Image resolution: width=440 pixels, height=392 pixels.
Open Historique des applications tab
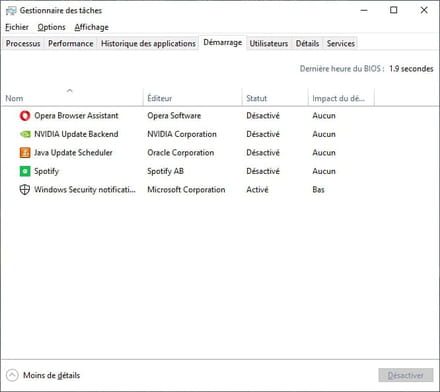point(148,44)
